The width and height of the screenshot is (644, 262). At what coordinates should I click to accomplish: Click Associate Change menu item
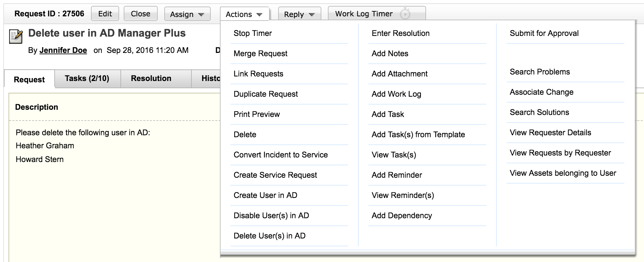pyautogui.click(x=541, y=92)
